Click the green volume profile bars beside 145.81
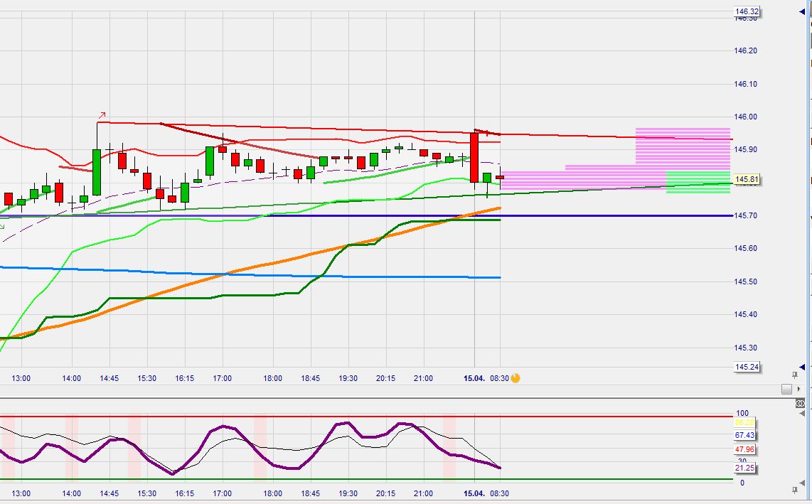 [x=698, y=182]
